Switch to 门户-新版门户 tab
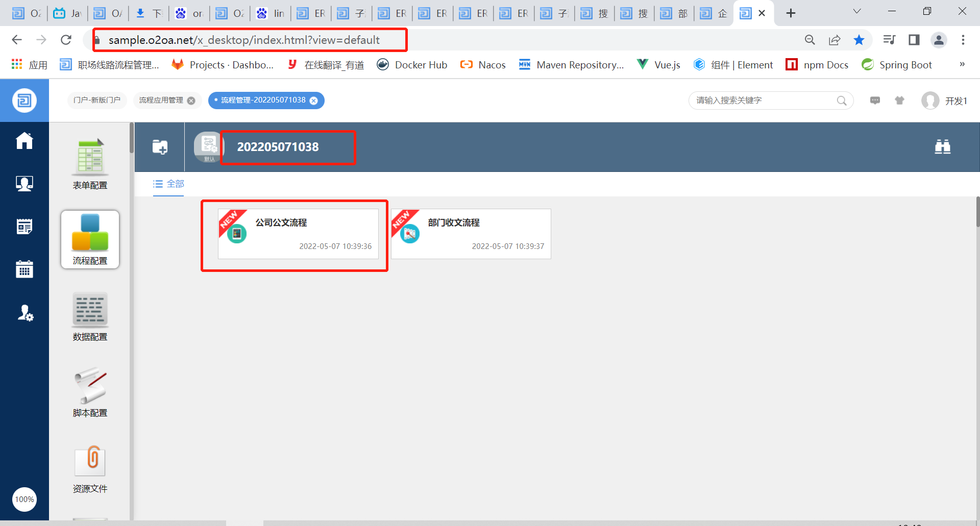The width and height of the screenshot is (980, 526). click(x=97, y=100)
